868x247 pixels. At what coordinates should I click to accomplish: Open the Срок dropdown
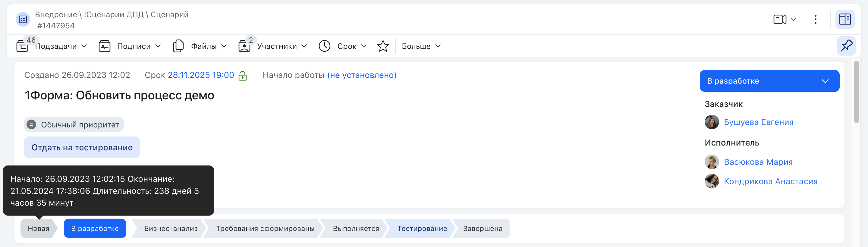[363, 46]
